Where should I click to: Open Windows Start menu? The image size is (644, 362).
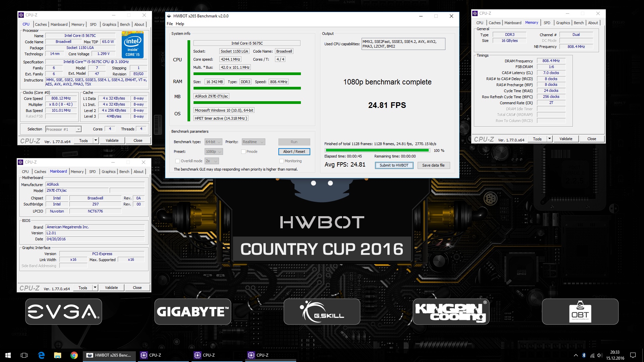coord(8,355)
